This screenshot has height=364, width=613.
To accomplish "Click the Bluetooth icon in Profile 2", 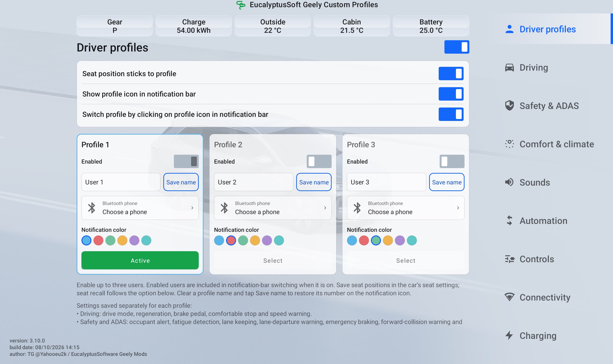I will [224, 208].
